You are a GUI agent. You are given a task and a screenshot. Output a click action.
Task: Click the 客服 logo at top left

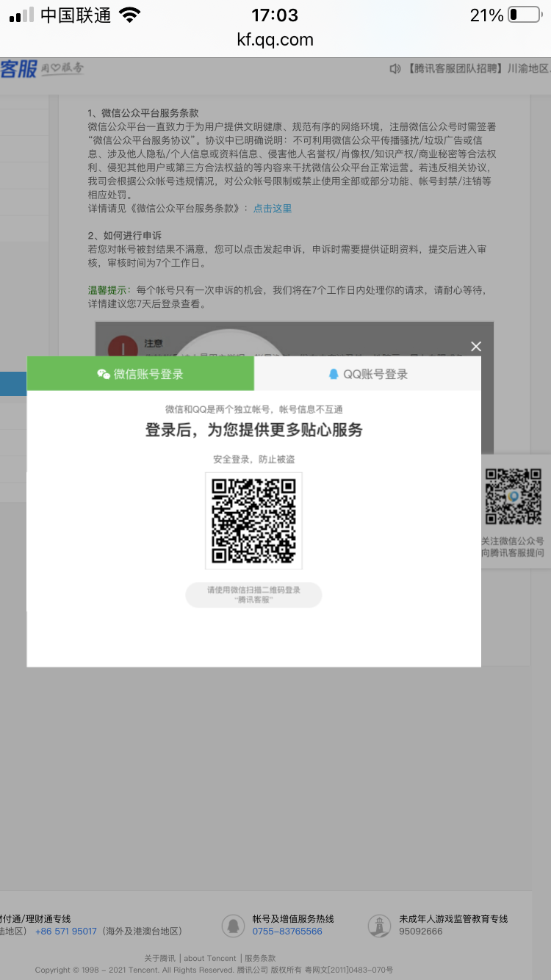19,69
